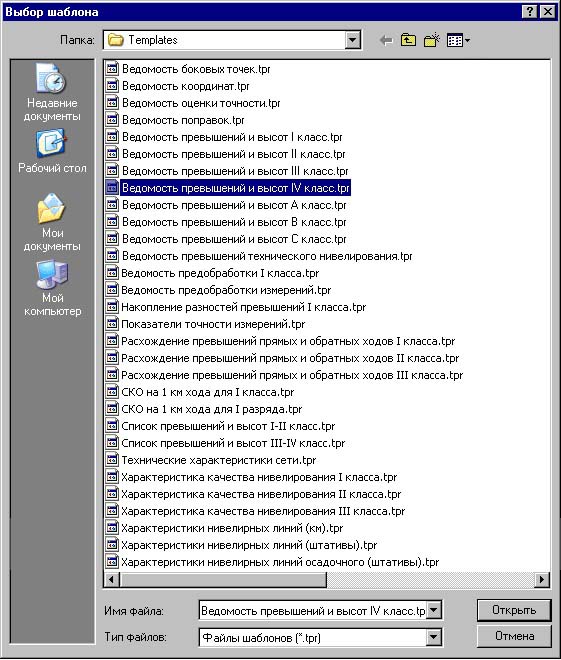The image size is (561, 660).
Task: Close the Выбор шаблона dialog
Action: coord(548,11)
